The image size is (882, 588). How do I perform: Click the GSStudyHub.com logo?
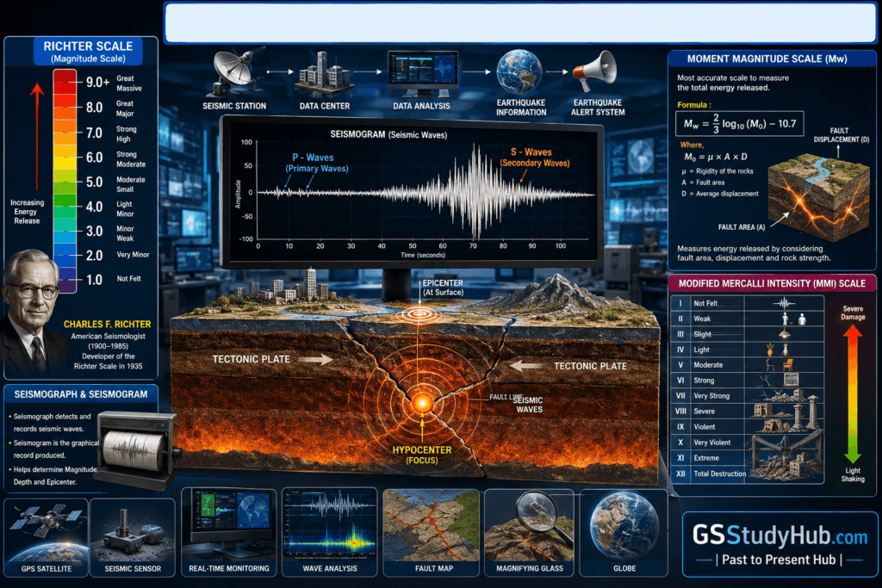780,543
